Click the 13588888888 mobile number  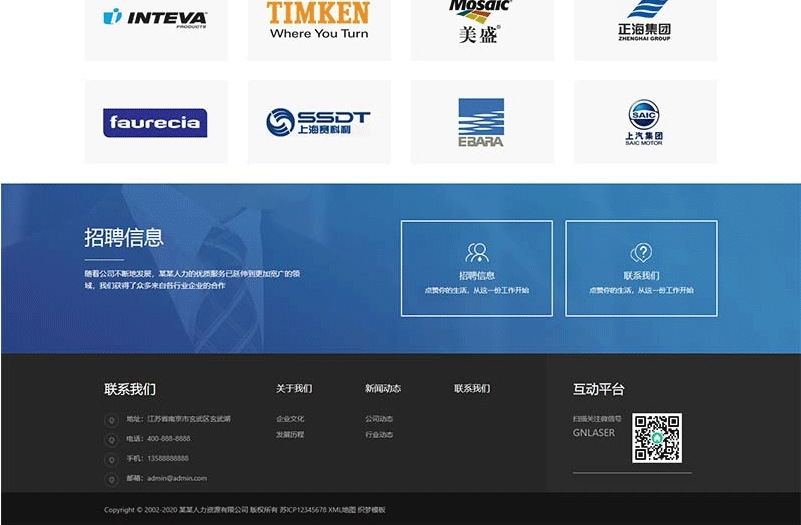pyautogui.click(x=168, y=459)
